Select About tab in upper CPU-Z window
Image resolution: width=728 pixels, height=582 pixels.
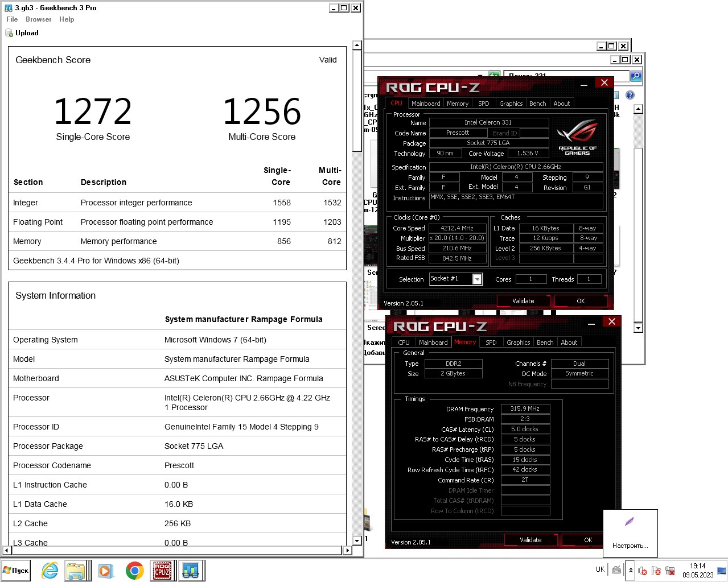tap(562, 104)
